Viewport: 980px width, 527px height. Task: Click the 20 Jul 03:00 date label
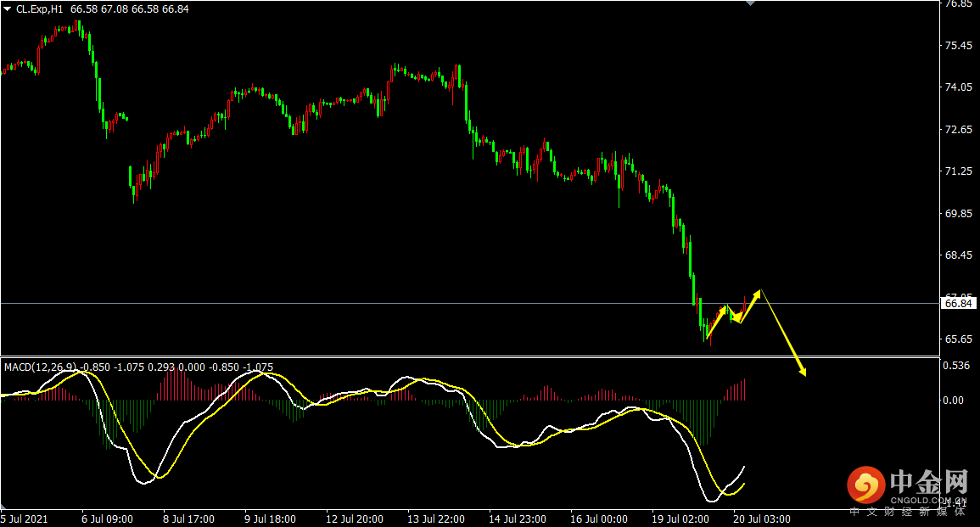[764, 519]
